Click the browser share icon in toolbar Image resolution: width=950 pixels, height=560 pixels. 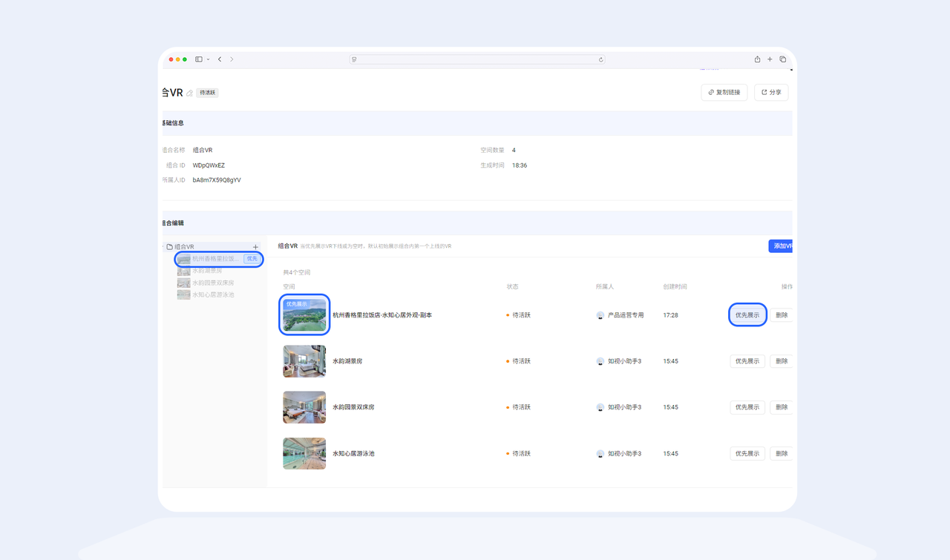tap(757, 59)
